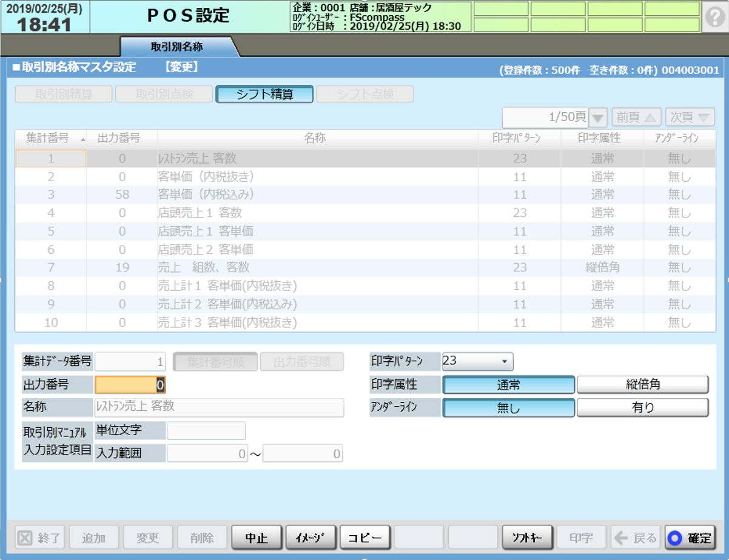Open the イメージ image button
Image resolution: width=729 pixels, height=560 pixels.
pos(311,538)
